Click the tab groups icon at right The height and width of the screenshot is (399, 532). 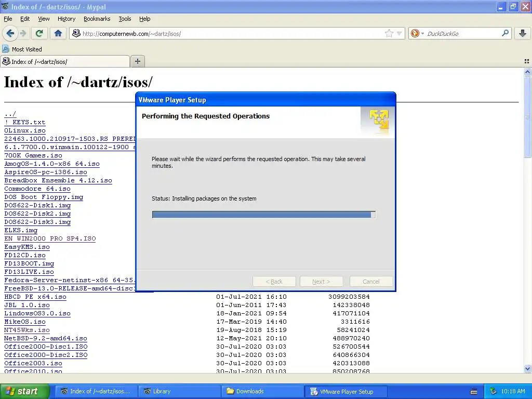527,61
